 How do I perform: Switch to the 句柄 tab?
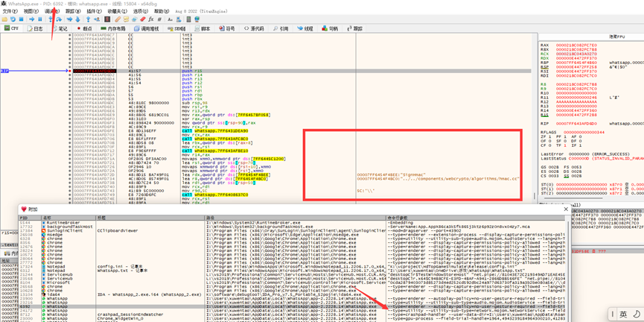pyautogui.click(x=329, y=28)
